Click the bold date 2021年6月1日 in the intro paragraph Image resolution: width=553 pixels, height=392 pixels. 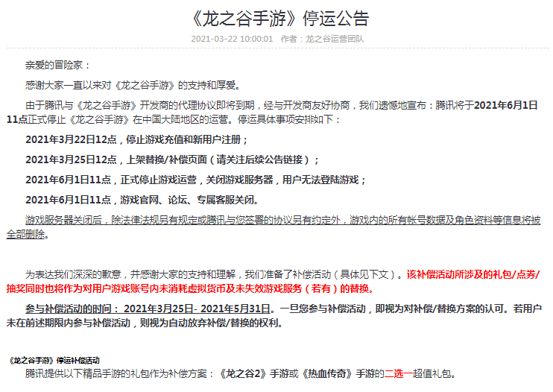coord(506,105)
